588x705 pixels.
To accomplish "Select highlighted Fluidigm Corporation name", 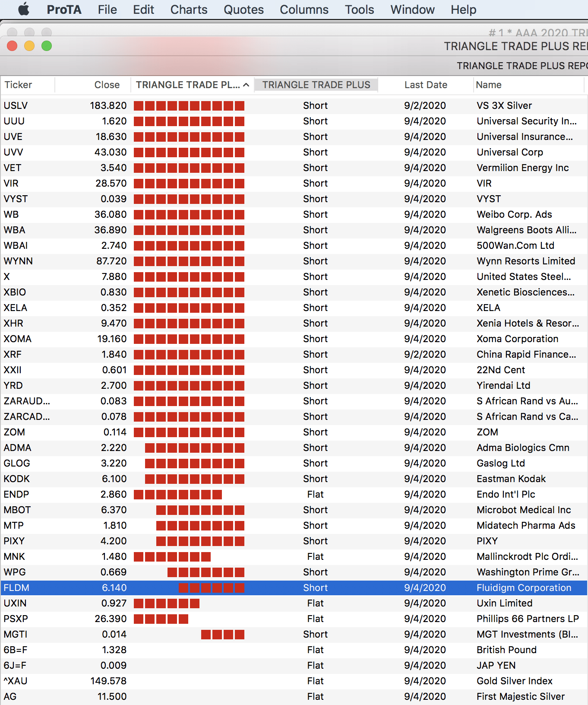I will tap(524, 587).
